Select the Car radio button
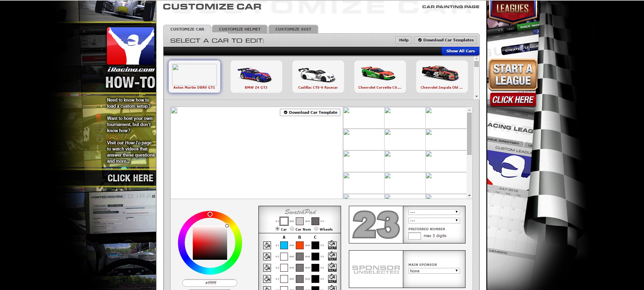644x290 pixels. pos(277,229)
